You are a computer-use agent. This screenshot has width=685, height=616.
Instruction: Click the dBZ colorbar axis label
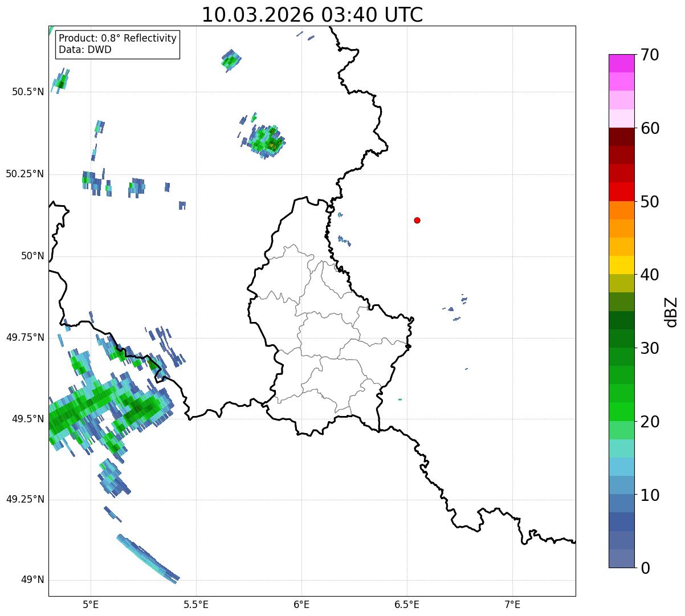(x=672, y=312)
